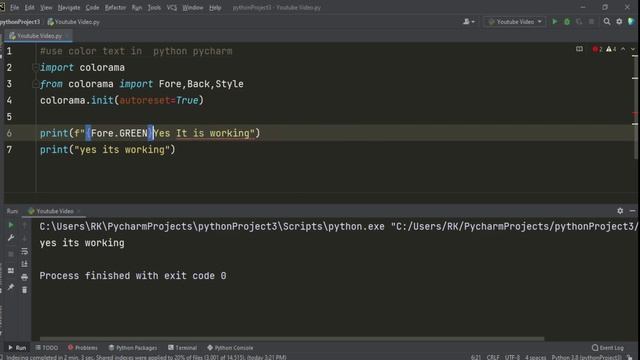Open the View menu
Viewport: 640px width, 360px height.
point(46,7)
